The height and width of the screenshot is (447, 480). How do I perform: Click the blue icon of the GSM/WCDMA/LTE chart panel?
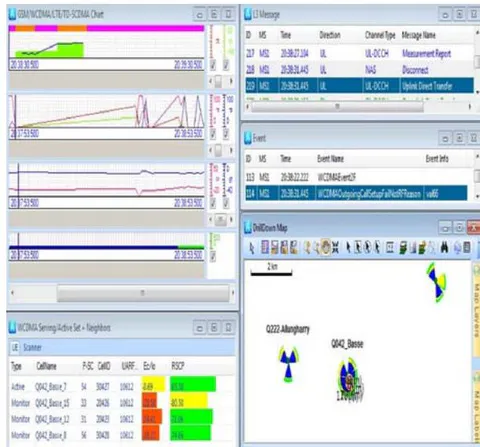coord(12,14)
